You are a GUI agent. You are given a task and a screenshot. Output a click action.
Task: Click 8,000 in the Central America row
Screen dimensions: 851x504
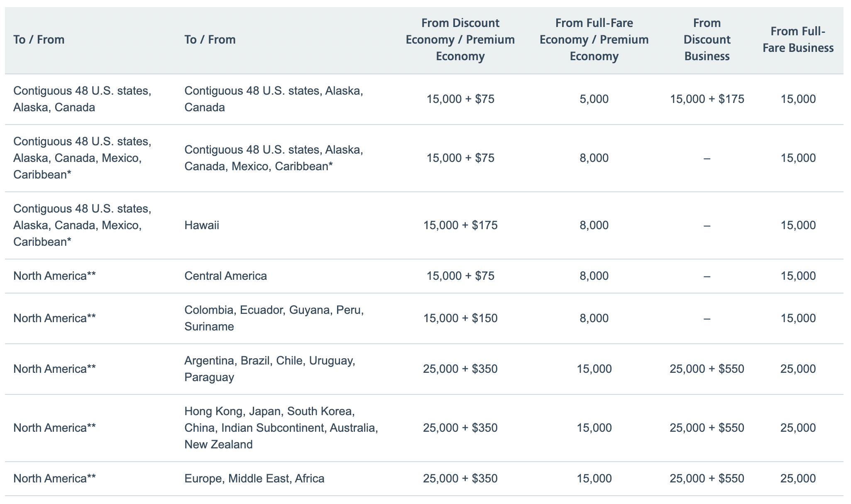click(594, 276)
